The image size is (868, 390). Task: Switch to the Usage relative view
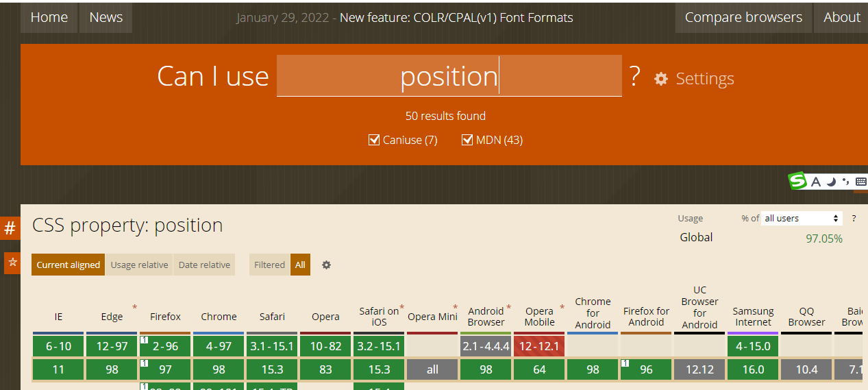(x=140, y=265)
